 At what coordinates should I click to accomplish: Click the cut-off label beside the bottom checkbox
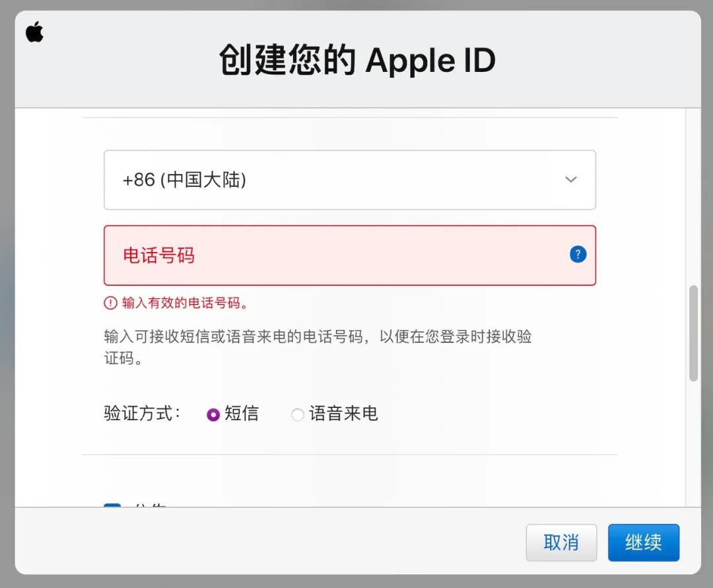click(x=151, y=505)
